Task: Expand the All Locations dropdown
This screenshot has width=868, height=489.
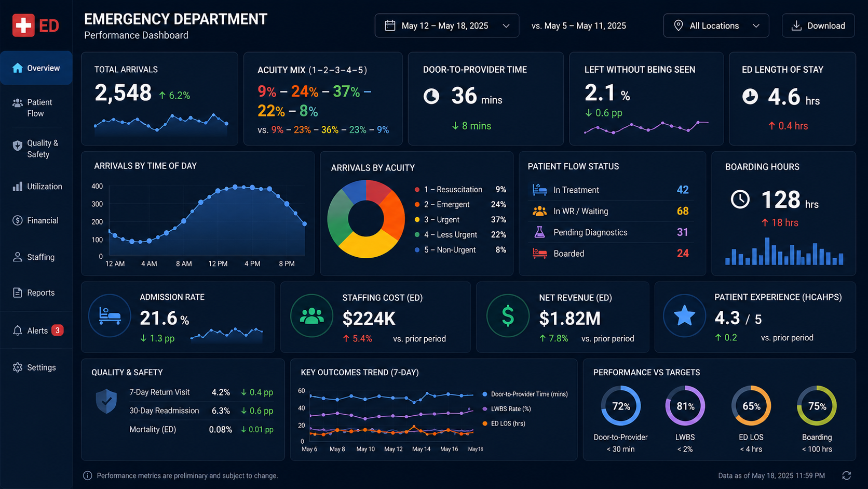Action: click(x=716, y=25)
